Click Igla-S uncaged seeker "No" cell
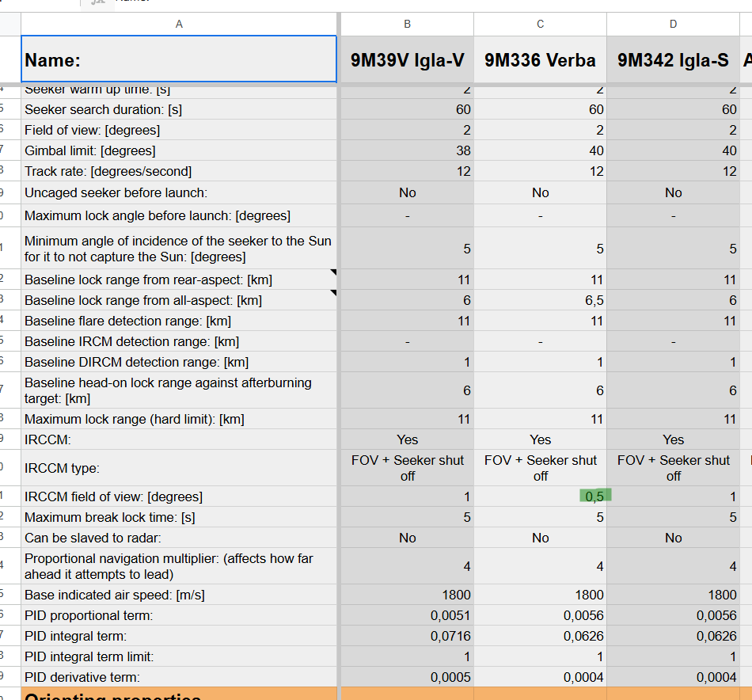This screenshot has width=752, height=700. click(x=674, y=192)
